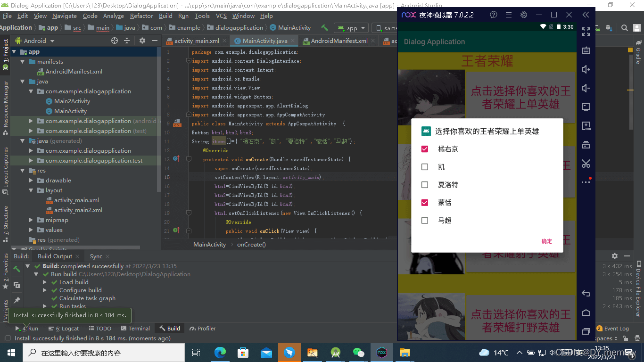Open Nox keyboard mapping icon

click(x=586, y=50)
